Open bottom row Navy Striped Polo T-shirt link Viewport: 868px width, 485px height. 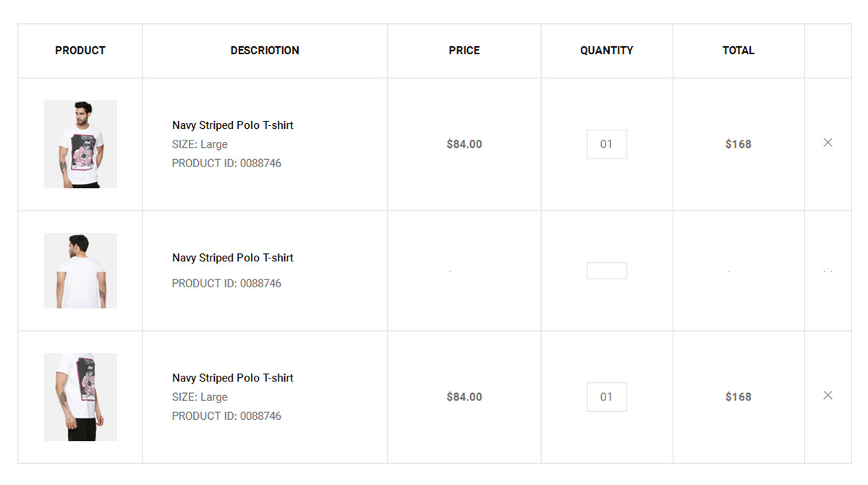(233, 378)
